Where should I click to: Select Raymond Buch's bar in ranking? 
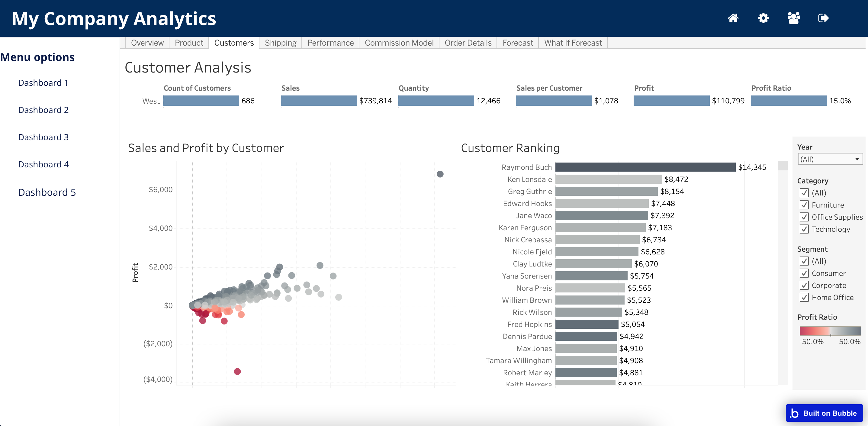645,167
